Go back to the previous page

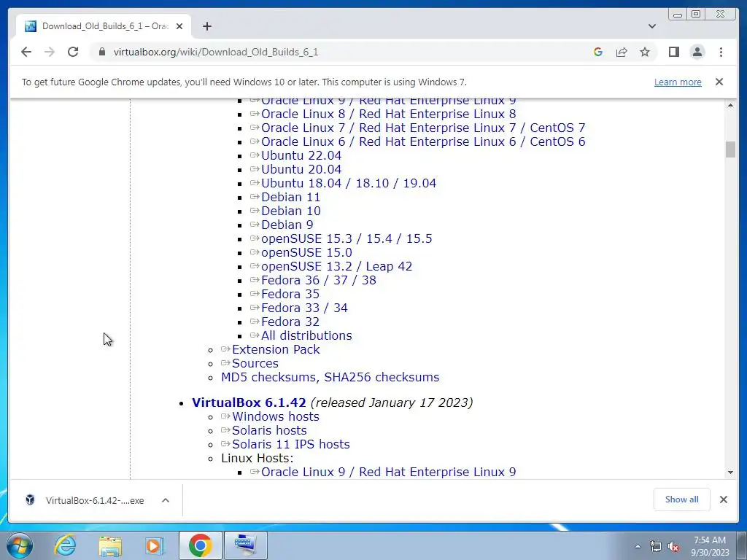click(x=26, y=52)
